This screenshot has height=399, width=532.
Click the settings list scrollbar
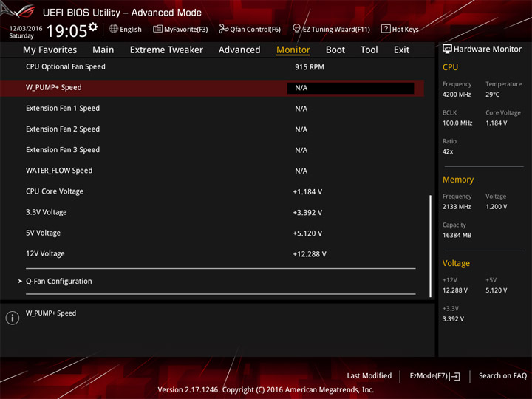click(x=430, y=246)
